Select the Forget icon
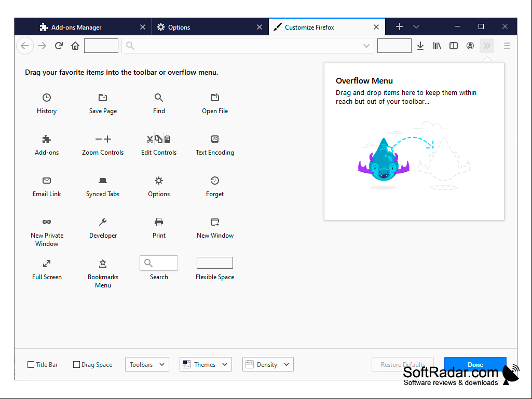The image size is (532, 399). tap(215, 181)
